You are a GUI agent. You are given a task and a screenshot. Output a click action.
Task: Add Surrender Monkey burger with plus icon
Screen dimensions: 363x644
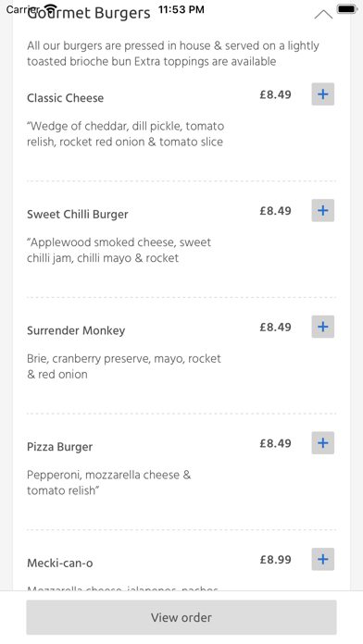pos(322,327)
